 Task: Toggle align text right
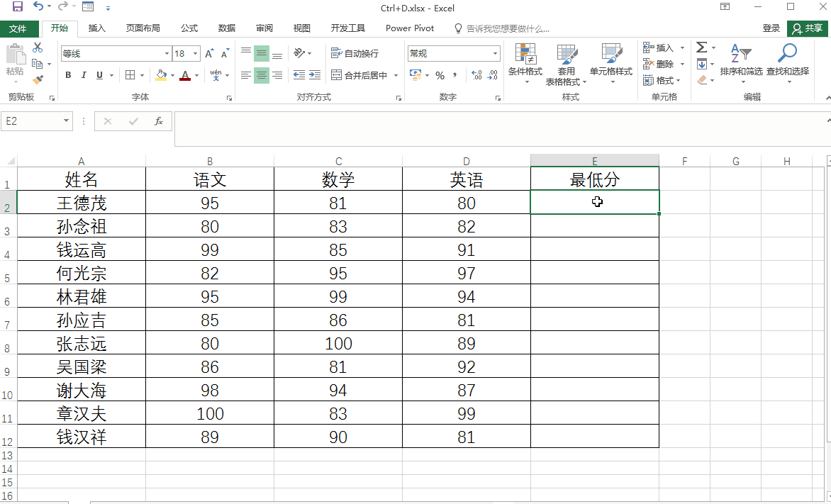[x=277, y=75]
